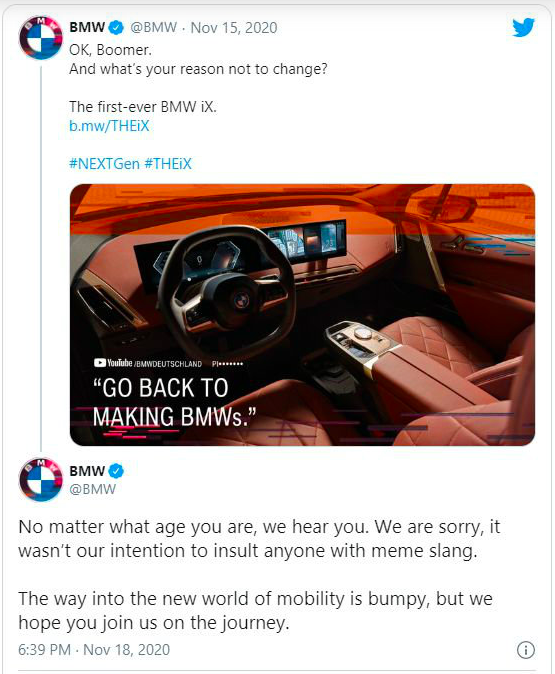Click the "OK, Boomer." tweet text
Screen dimensions: 555x674
(x=110, y=50)
